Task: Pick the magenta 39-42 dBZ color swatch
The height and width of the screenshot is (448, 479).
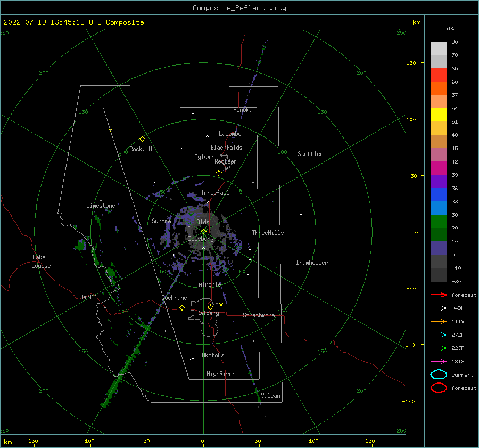Action: pyautogui.click(x=439, y=168)
